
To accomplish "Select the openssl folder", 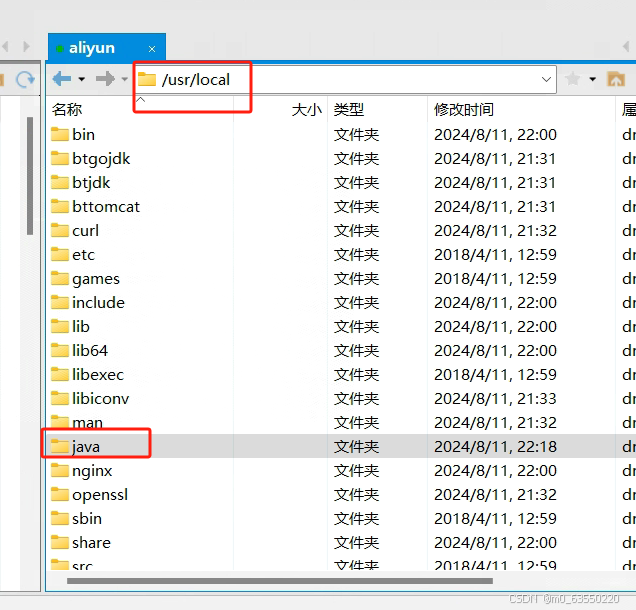I will 100,495.
